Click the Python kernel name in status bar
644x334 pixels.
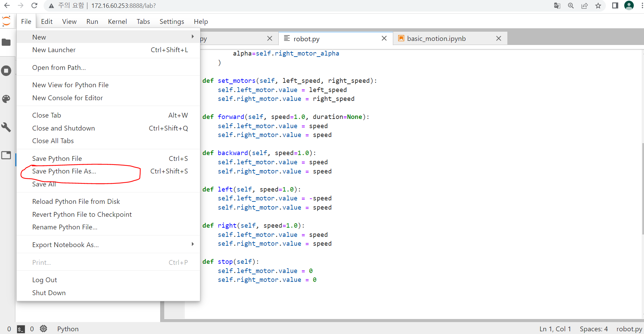[67, 329]
